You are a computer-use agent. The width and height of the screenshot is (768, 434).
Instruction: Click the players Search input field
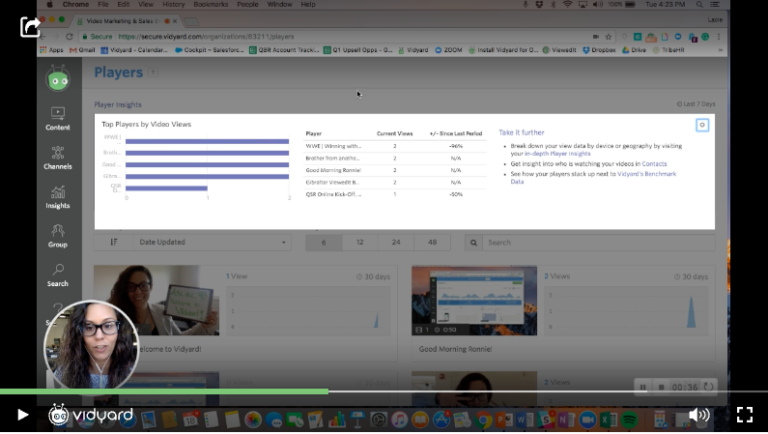(599, 242)
